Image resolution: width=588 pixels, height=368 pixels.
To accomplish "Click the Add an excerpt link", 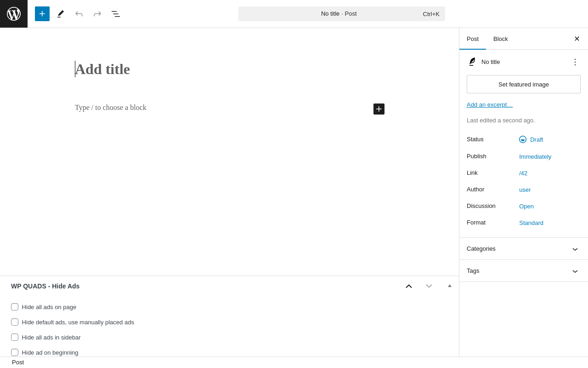I will coord(490,104).
